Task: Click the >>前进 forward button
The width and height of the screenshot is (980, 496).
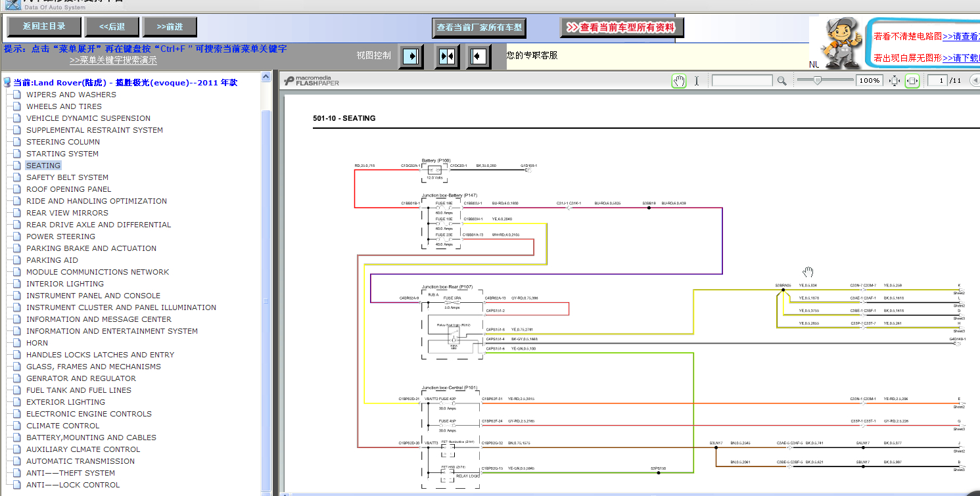Action: click(170, 27)
